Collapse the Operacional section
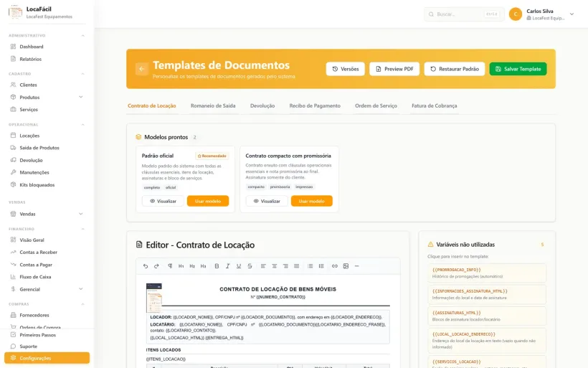This screenshot has width=588, height=368. point(83,125)
